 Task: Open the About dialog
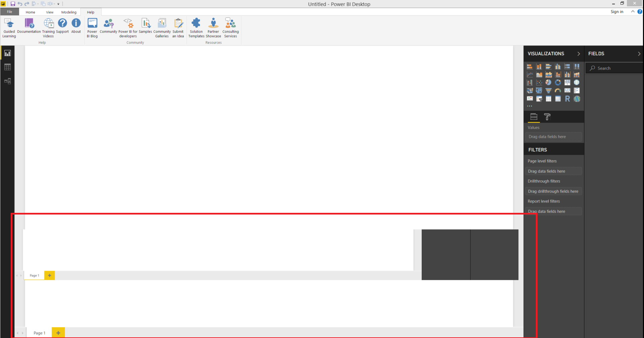click(76, 26)
